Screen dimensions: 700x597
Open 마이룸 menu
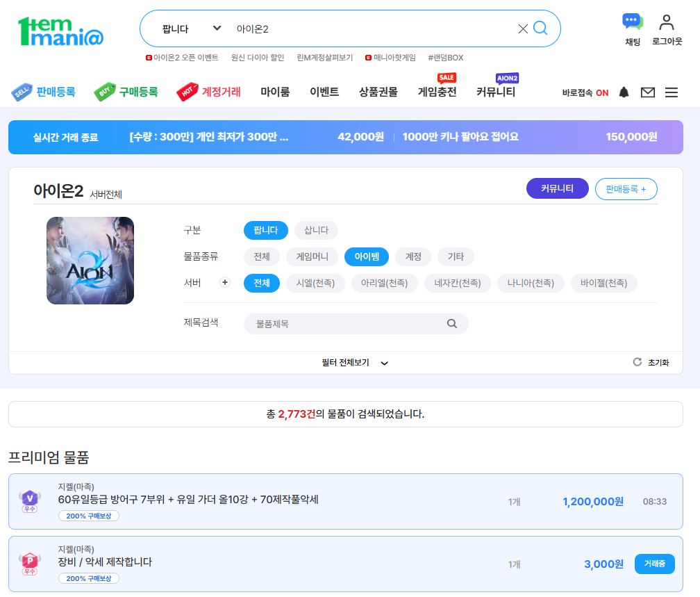point(275,92)
